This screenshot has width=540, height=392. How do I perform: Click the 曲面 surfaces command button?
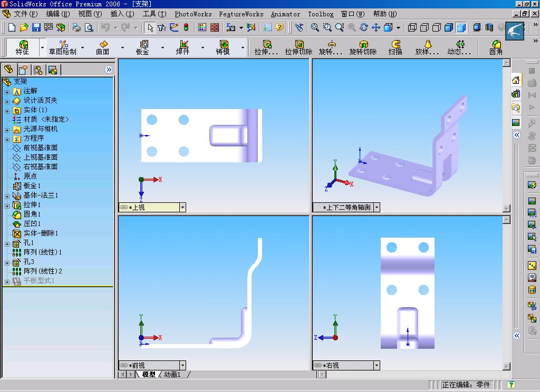tap(103, 47)
